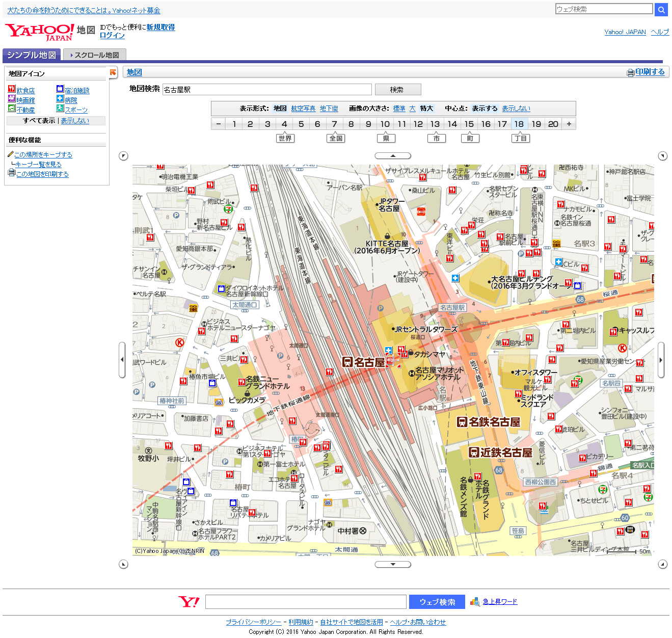The image size is (672, 638).
Task: Jump to 町 town zoom preset
Action: click(x=470, y=138)
